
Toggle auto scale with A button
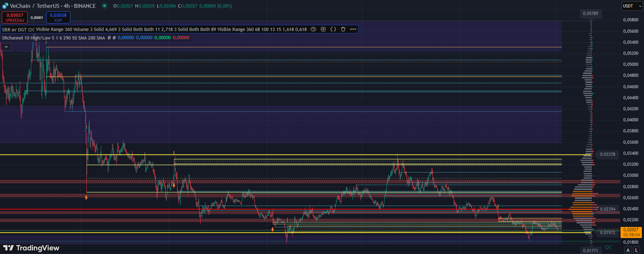pyautogui.click(x=628, y=250)
